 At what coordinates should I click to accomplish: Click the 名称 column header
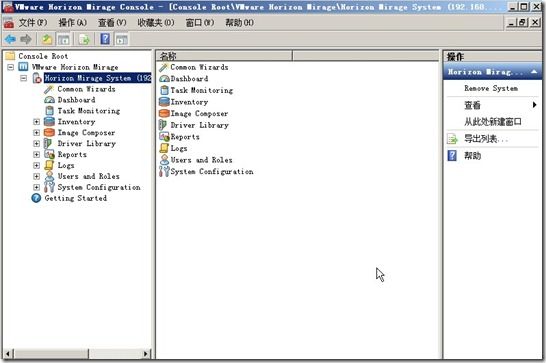tap(225, 56)
